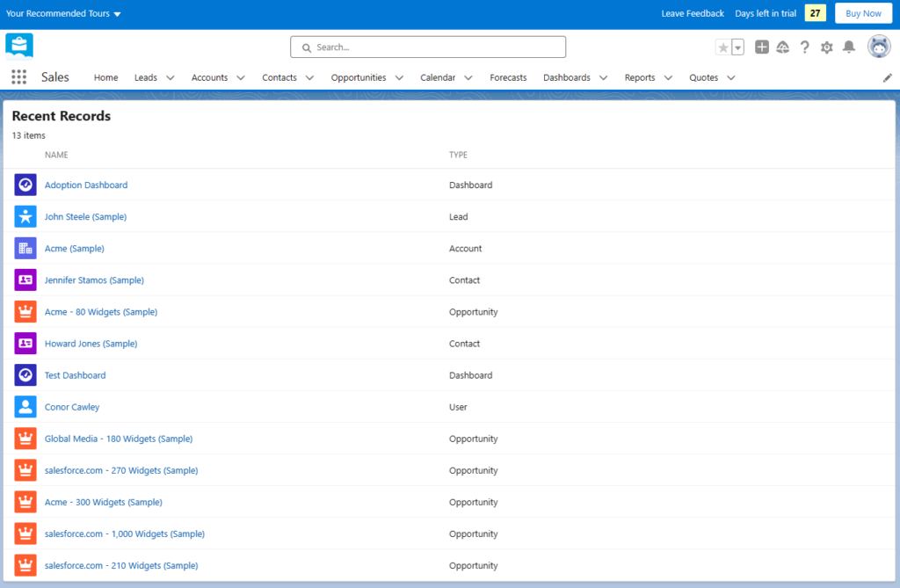Open the Salesforce home logo icon
Viewport: 900px width, 588px height.
point(18,45)
